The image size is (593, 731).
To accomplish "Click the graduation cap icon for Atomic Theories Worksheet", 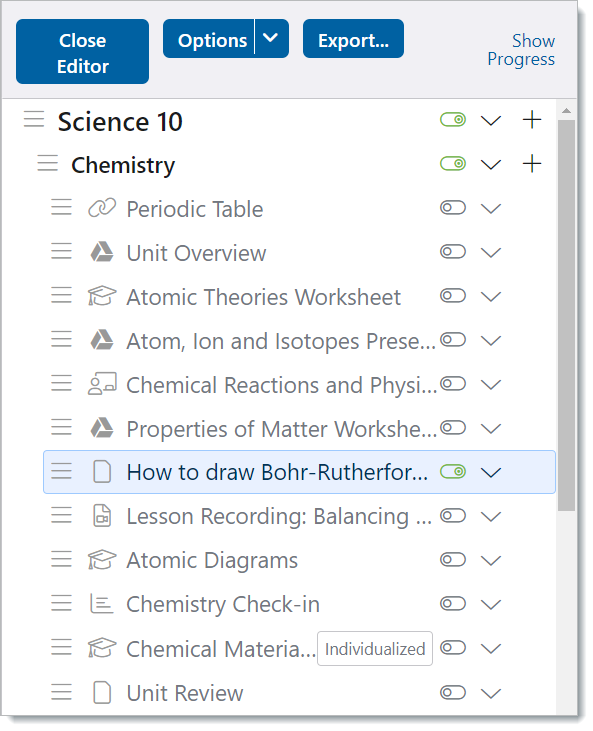I will tap(102, 296).
